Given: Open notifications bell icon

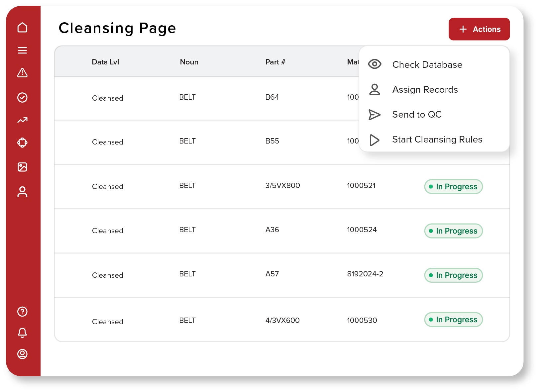Looking at the screenshot, I should (x=22, y=333).
